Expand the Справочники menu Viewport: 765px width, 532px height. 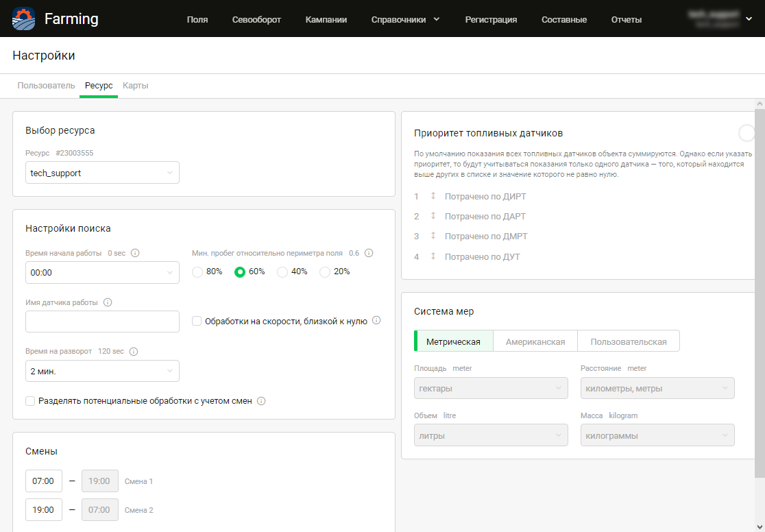(x=405, y=19)
